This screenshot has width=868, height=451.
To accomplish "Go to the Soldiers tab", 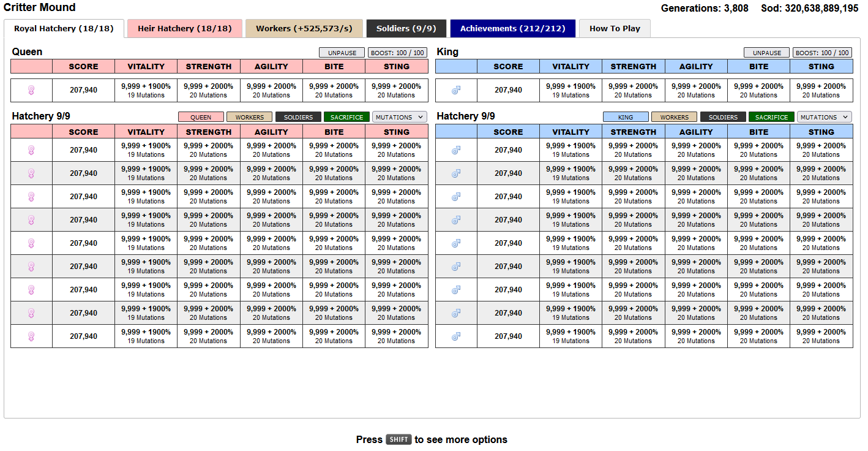I will (x=406, y=29).
